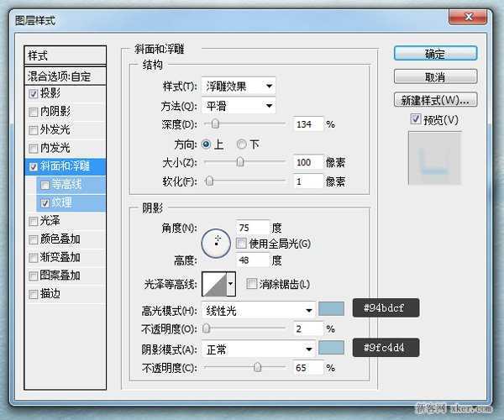Enable the 颜色叠加 color overlay checkbox

click(34, 239)
